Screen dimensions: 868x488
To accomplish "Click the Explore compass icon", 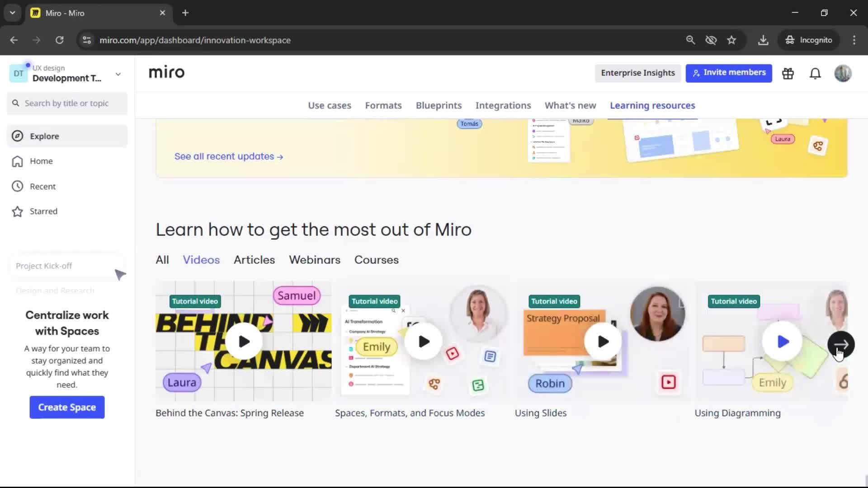I will pos(17,136).
